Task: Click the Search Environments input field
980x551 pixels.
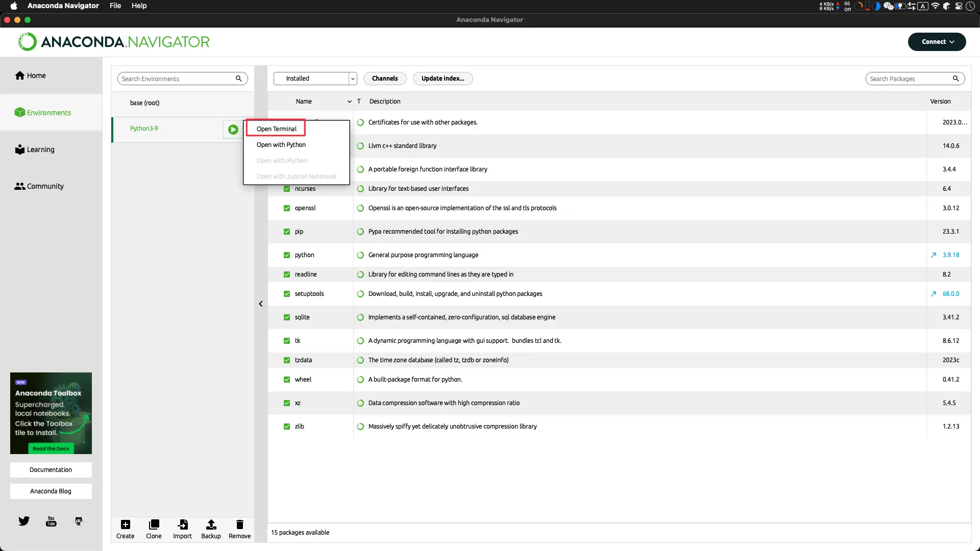Action: [178, 78]
